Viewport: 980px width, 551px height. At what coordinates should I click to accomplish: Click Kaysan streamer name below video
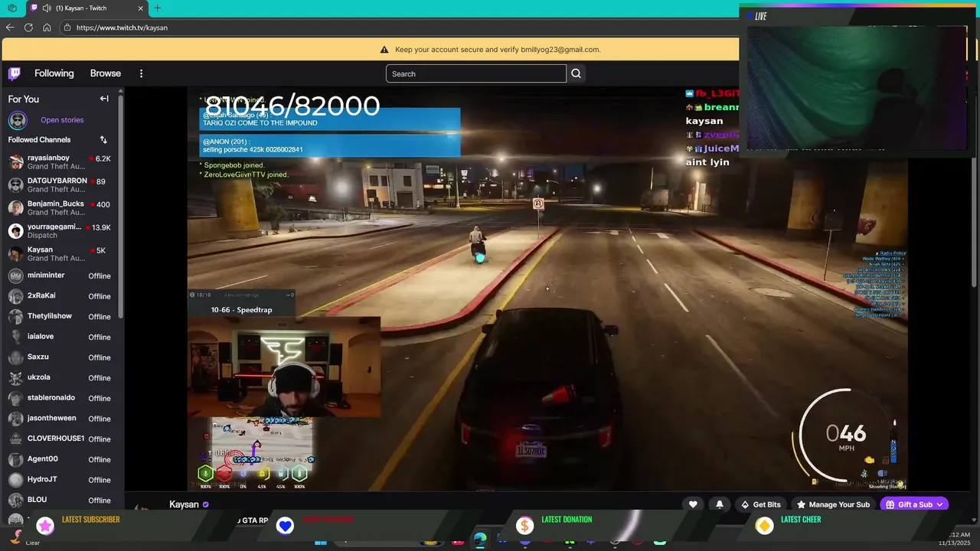184,504
